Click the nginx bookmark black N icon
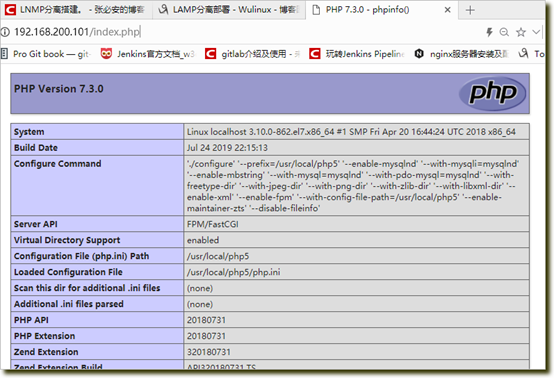 tap(419, 54)
